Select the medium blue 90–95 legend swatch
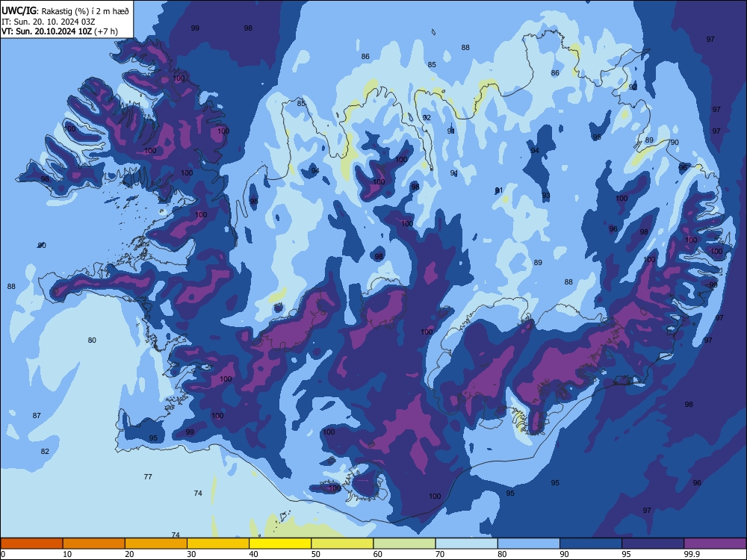 click(591, 544)
